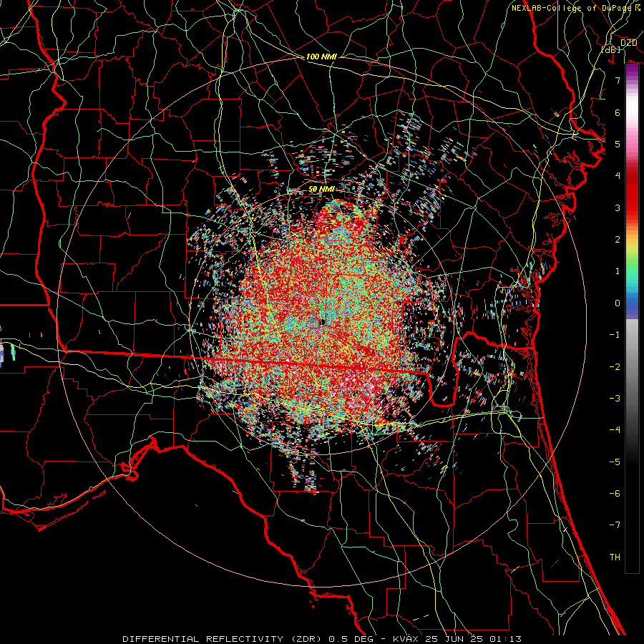Screen dimensions: 644x644
Task: Click the 5 value on the color scale
Action: click(x=618, y=144)
